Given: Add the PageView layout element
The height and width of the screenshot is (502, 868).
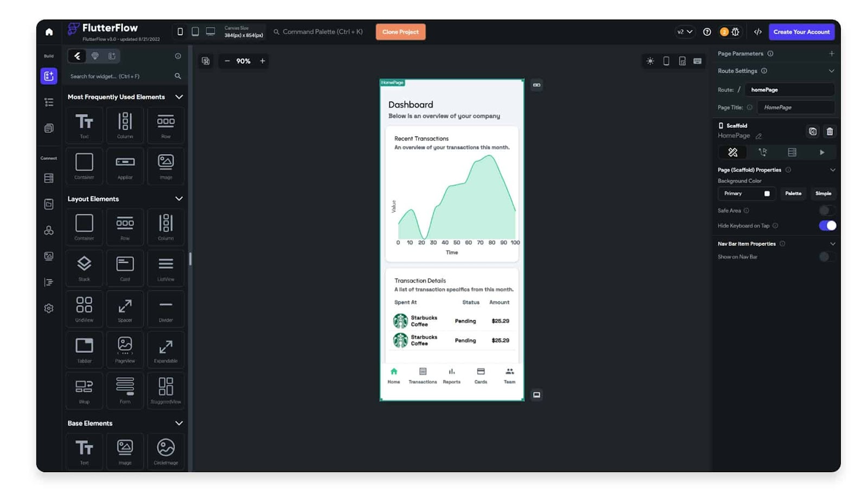Looking at the screenshot, I should tap(125, 350).
